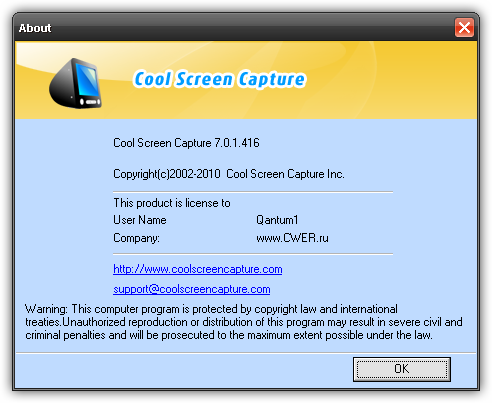Viewport: 492px width, 403px height.
Task: Click the Qantum1 user name value
Action: 277,220
